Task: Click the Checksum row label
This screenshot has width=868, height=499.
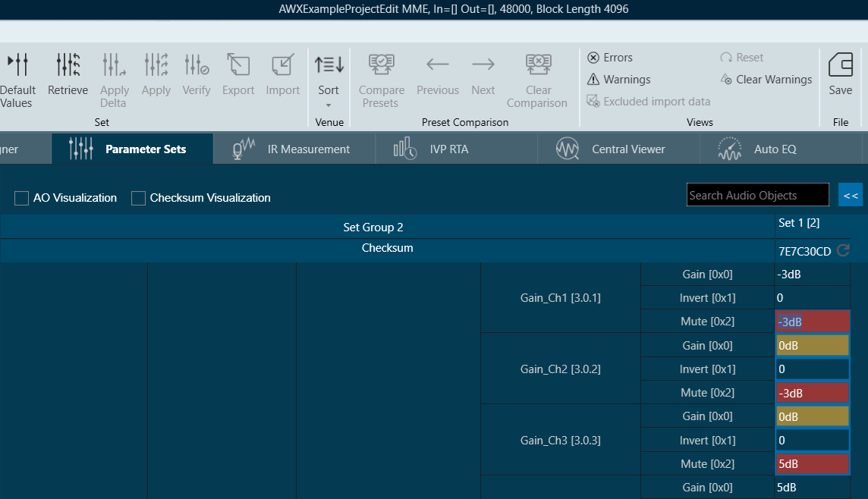Action: (388, 248)
